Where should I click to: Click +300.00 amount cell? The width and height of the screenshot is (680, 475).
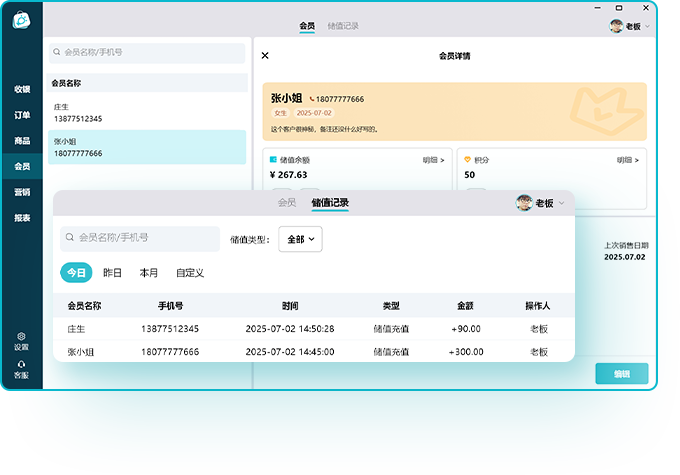pyautogui.click(x=466, y=352)
